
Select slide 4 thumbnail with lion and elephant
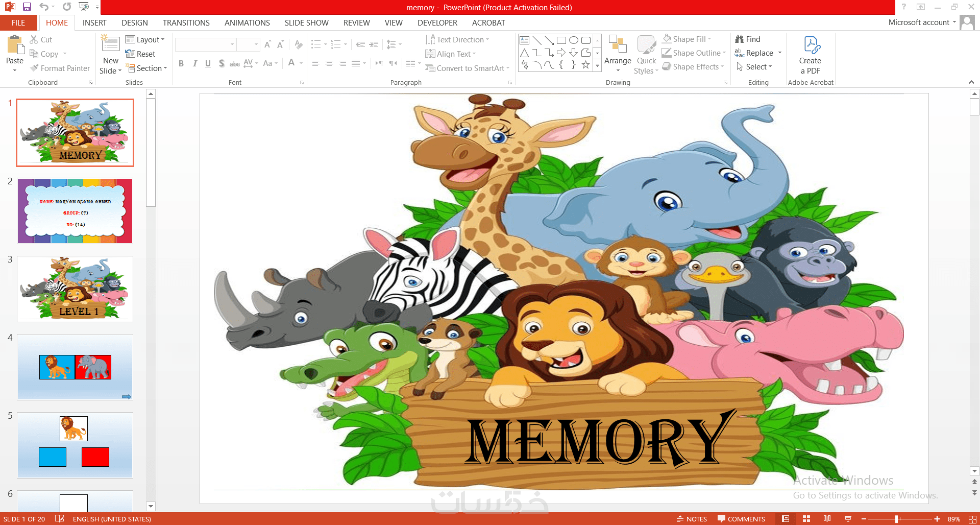coord(75,367)
